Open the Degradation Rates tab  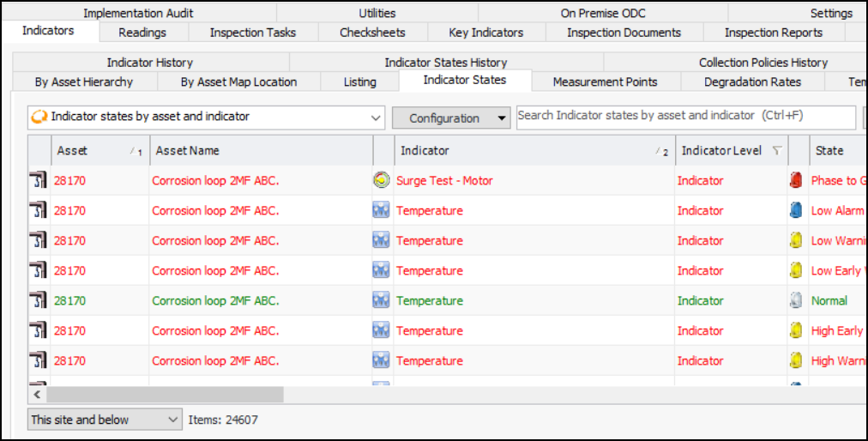point(752,82)
